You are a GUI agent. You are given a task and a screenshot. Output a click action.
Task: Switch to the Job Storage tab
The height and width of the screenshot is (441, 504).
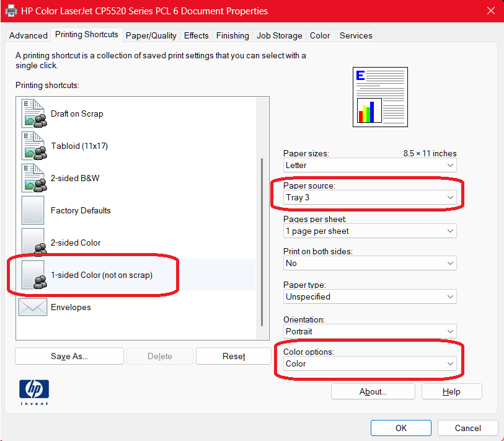tap(280, 35)
